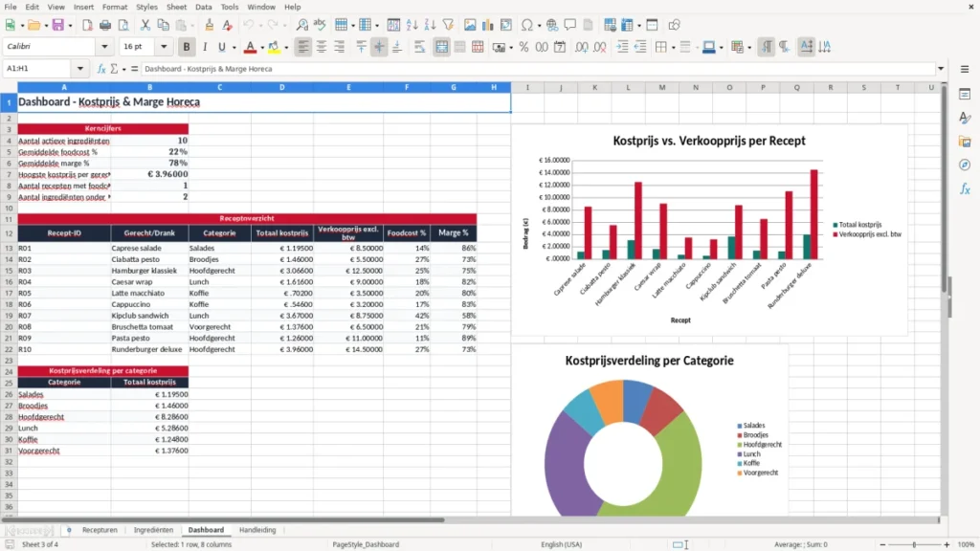Open the Format menu
This screenshot has height=551, width=980.
click(115, 7)
